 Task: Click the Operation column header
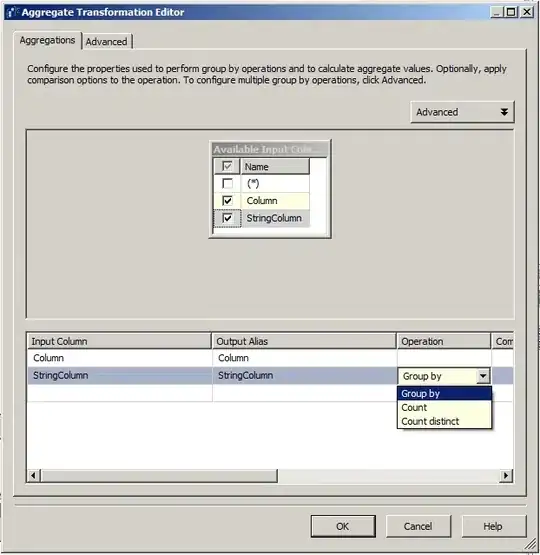coord(444,341)
